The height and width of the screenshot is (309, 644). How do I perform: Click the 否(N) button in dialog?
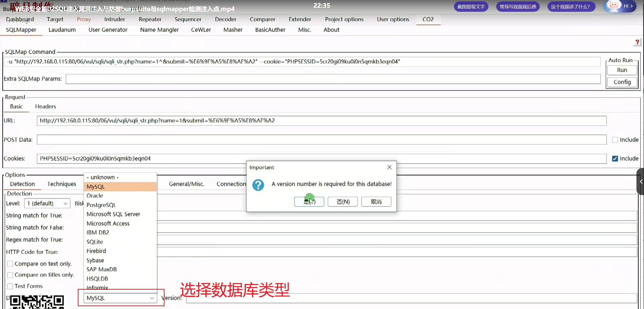(x=343, y=202)
